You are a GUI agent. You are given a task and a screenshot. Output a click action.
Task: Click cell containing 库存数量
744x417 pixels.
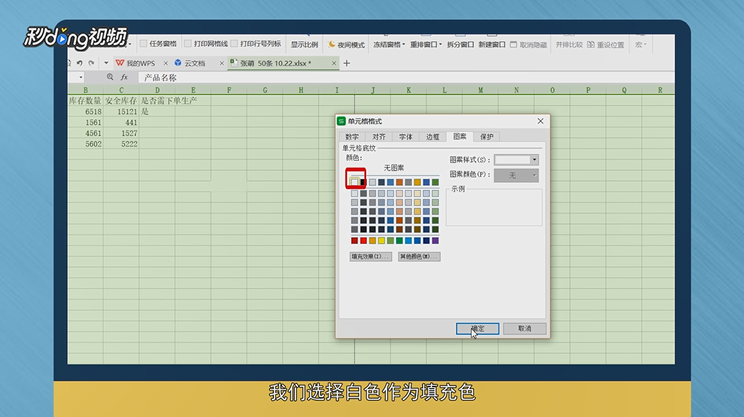[85, 101]
